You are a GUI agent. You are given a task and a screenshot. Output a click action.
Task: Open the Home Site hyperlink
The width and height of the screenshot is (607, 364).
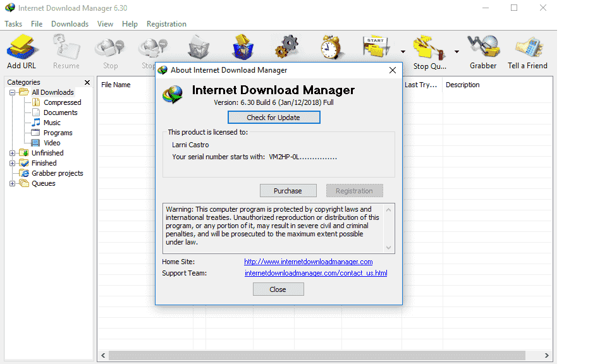(x=308, y=262)
